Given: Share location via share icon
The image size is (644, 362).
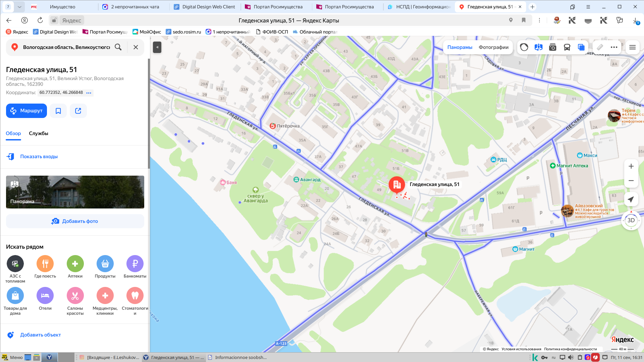Looking at the screenshot, I should [78, 111].
